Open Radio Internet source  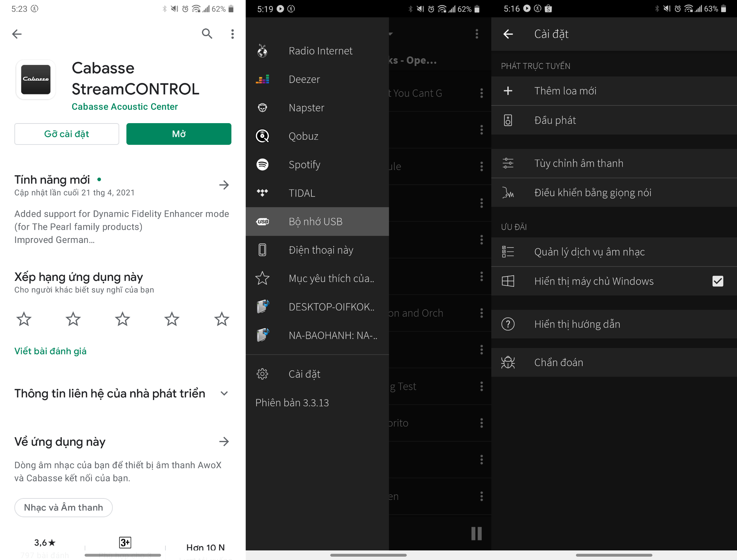[320, 51]
